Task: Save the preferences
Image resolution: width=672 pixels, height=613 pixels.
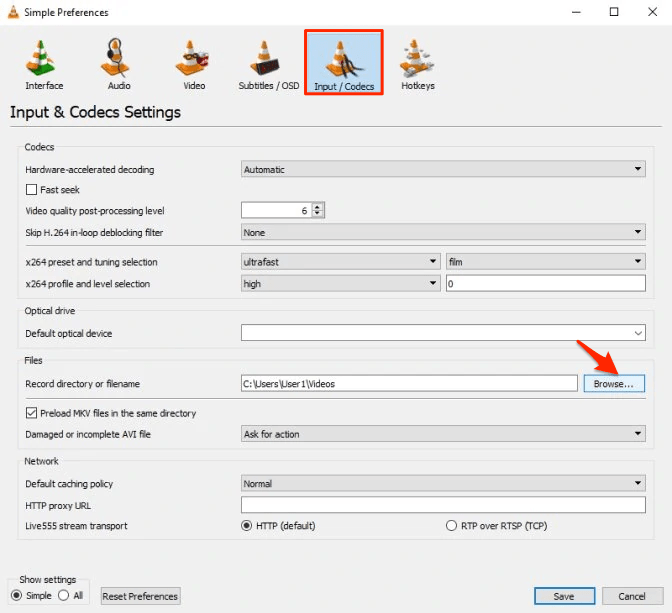Action: (564, 596)
